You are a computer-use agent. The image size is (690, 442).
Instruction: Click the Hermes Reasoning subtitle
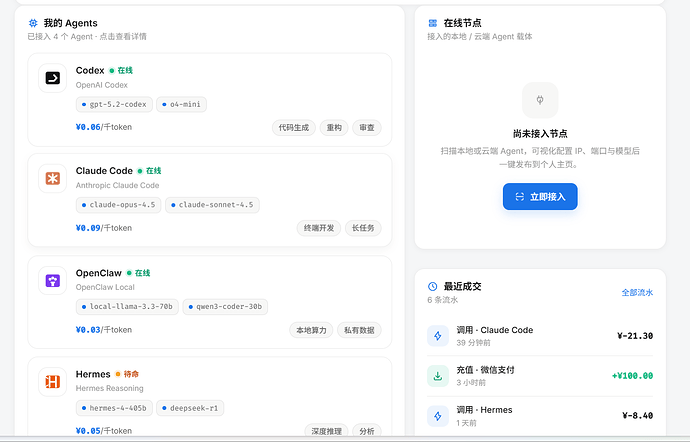tap(110, 388)
